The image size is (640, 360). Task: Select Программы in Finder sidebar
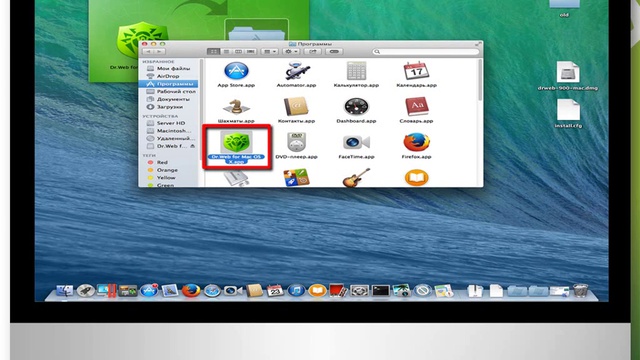[x=169, y=84]
